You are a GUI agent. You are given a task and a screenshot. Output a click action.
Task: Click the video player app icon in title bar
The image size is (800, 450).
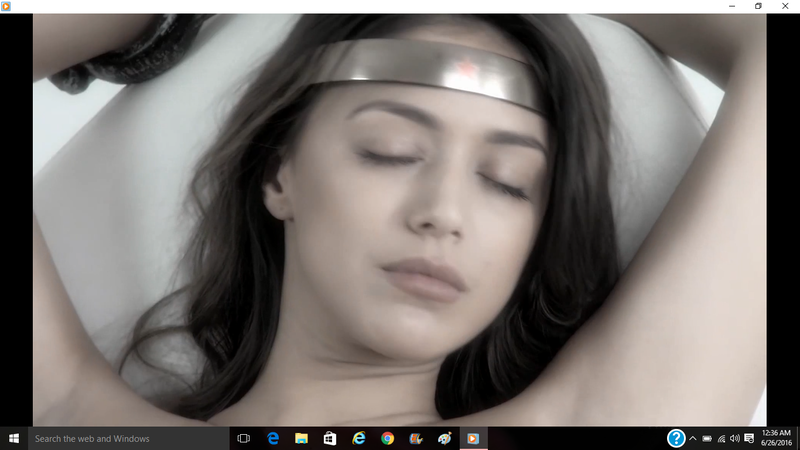(6, 6)
